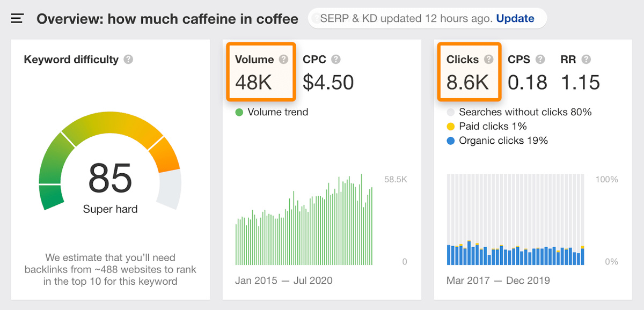Screen dimensions: 644x310
Task: Click help icon beside Clicks
Action: pyautogui.click(x=488, y=60)
